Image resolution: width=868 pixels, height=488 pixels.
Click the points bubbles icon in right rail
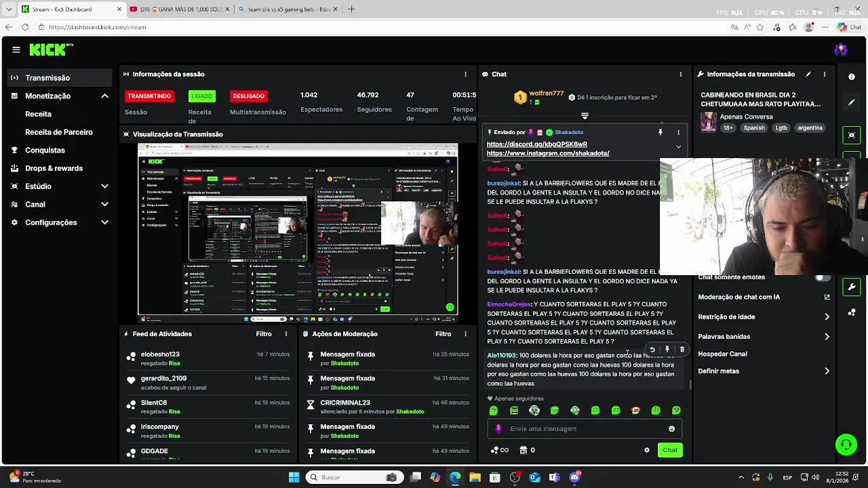[x=852, y=312]
